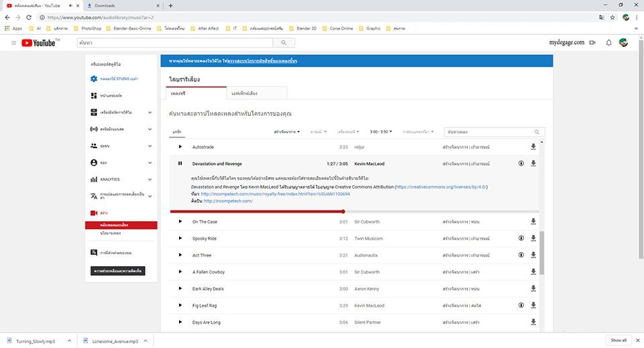Screen dimensions: 644x348
Task: Click attribution icon for Spooky Ride
Action: coord(521,238)
